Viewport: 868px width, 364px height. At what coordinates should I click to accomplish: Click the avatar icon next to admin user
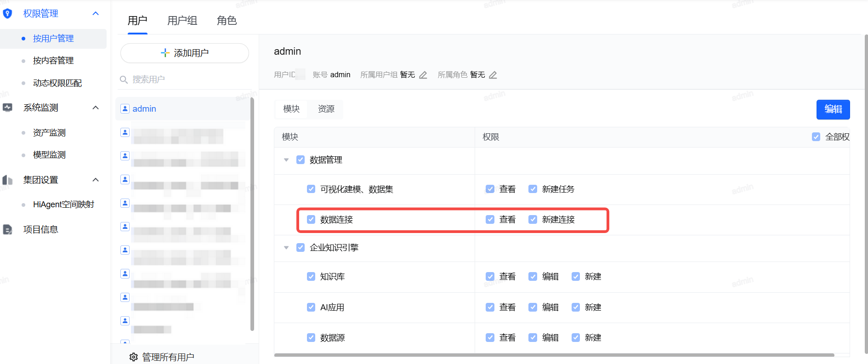(x=125, y=108)
